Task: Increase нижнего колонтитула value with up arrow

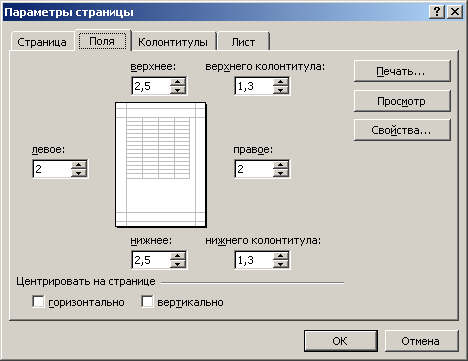Action: [281, 256]
